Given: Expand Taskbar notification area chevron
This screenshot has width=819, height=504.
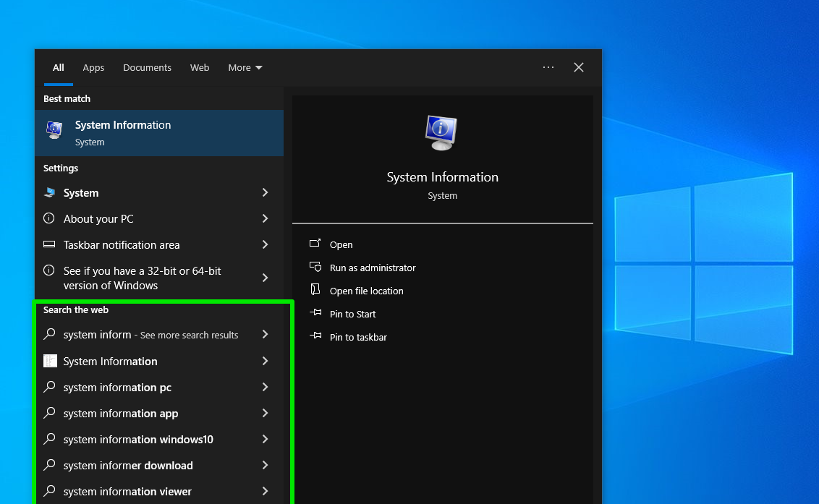Looking at the screenshot, I should click(x=265, y=244).
